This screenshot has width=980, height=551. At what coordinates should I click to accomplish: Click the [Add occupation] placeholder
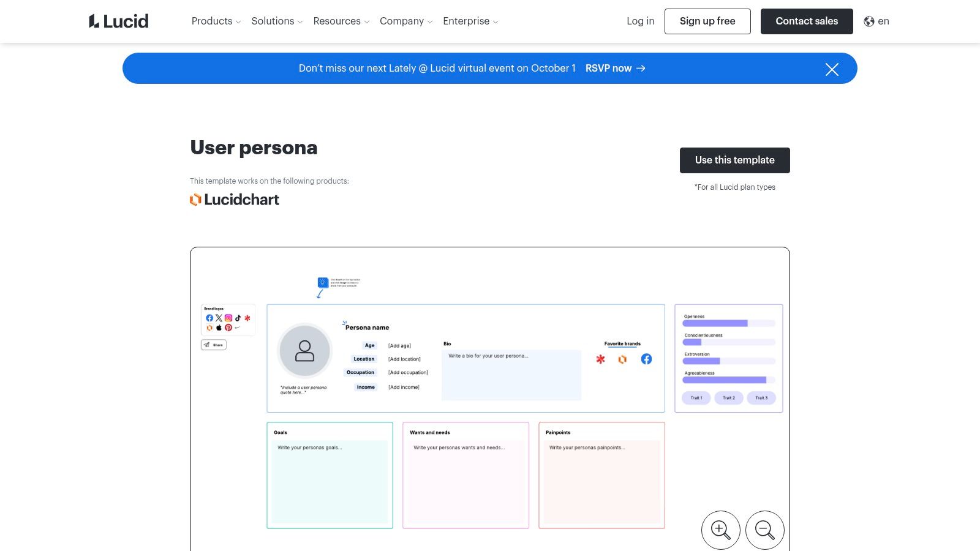point(408,373)
